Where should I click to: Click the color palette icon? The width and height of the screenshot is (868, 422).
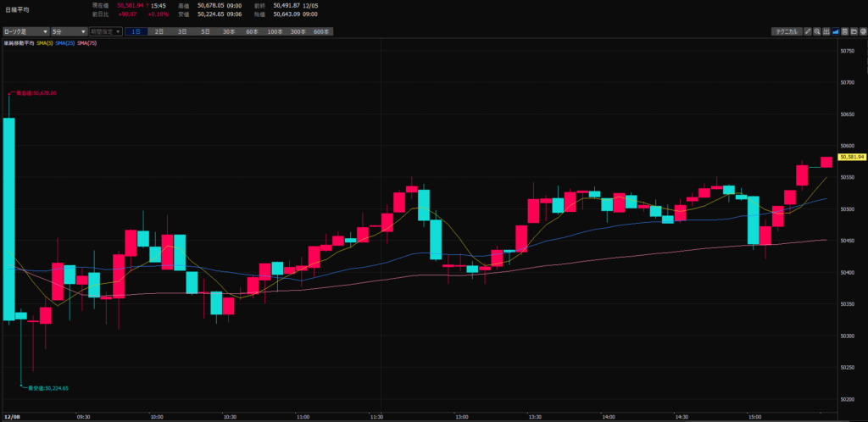(862, 31)
